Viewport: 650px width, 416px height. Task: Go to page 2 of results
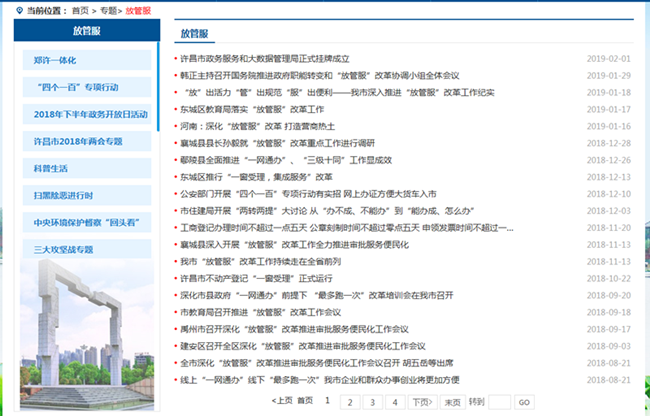[349, 402]
